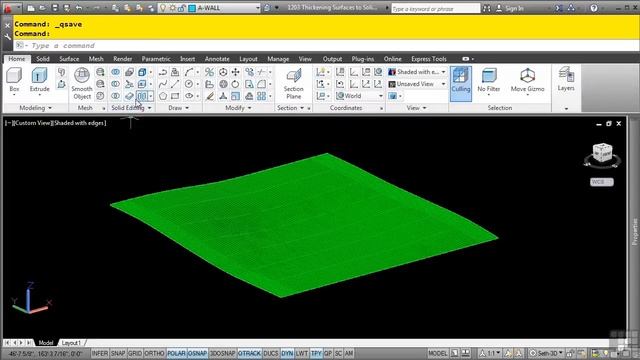Expand the Section panel
This screenshot has width=640, height=360.
[x=290, y=108]
